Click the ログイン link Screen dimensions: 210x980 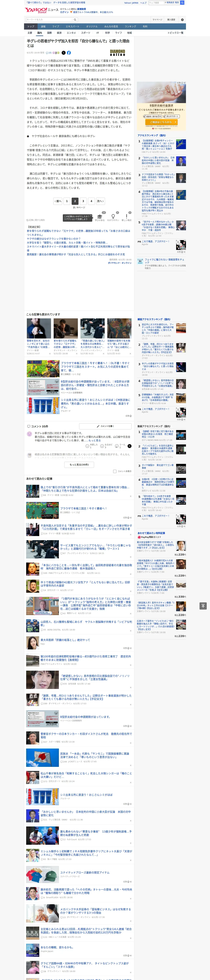point(64,12)
